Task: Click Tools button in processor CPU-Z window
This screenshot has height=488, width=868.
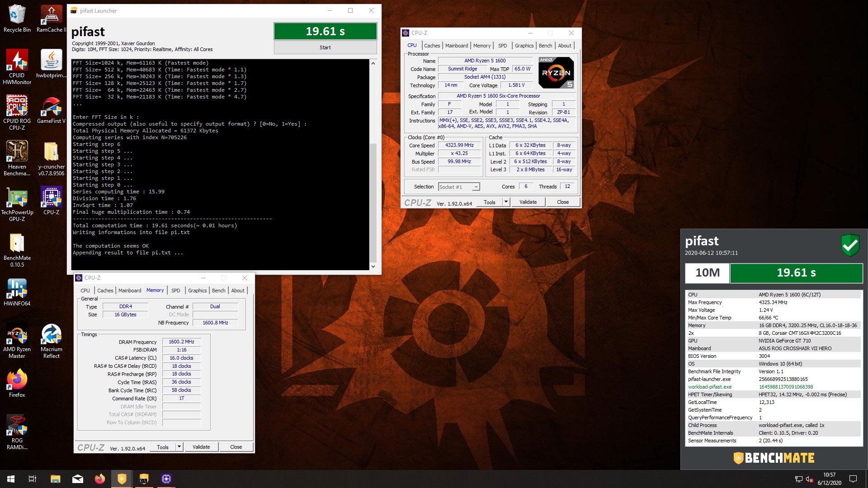Action: (490, 202)
